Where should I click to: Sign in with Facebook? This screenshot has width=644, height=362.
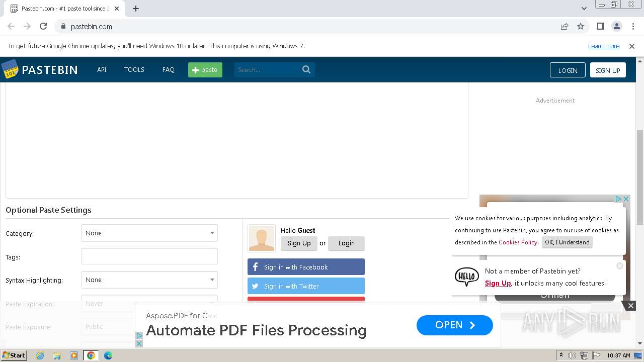306,267
